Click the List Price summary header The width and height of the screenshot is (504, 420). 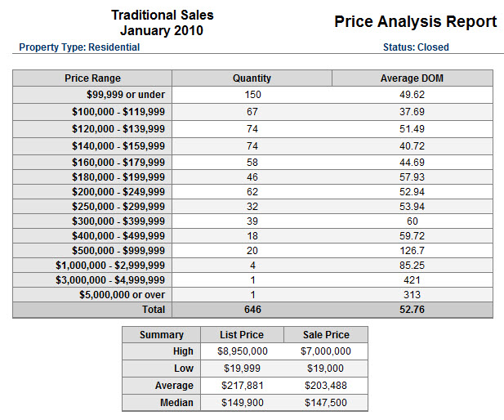pyautogui.click(x=243, y=335)
